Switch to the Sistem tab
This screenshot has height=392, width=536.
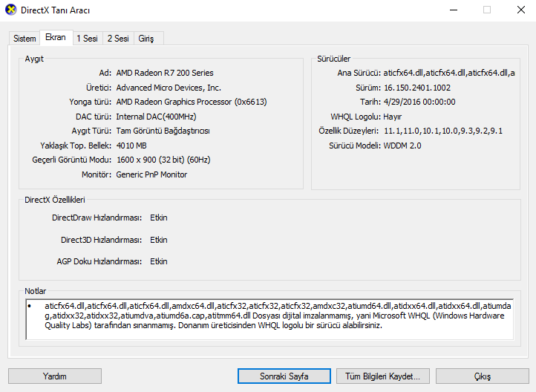24,39
